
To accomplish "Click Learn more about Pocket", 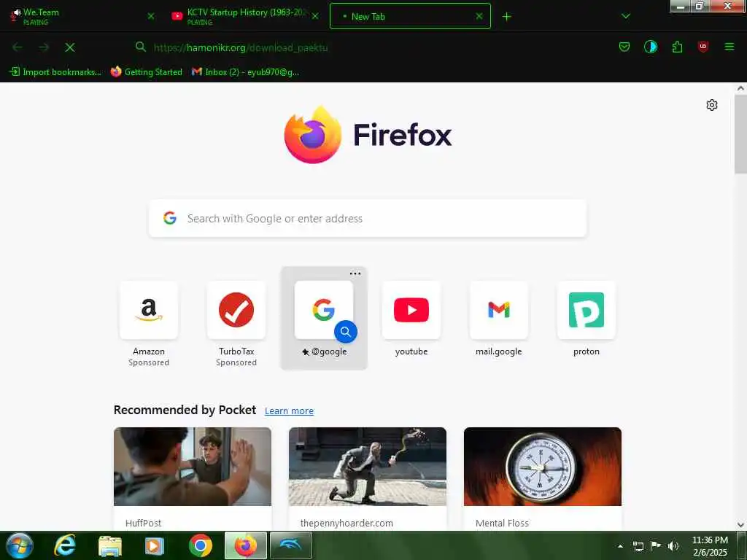I will 289,411.
